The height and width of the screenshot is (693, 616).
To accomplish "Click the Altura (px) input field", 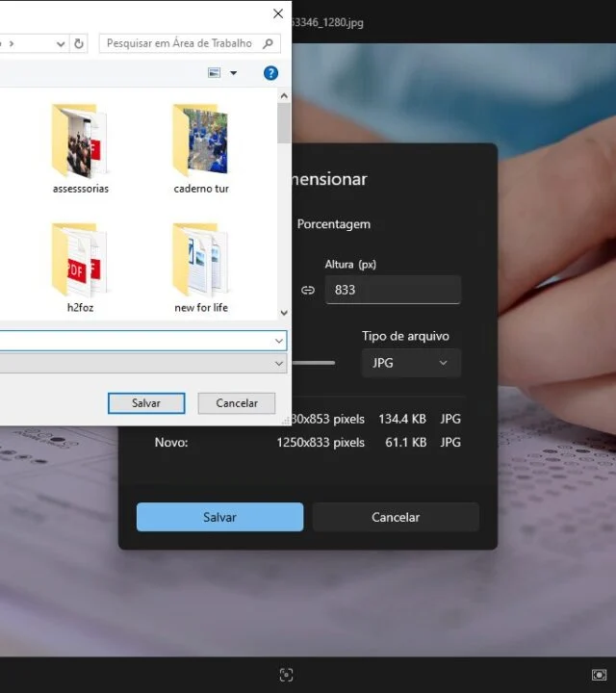I will click(x=393, y=290).
